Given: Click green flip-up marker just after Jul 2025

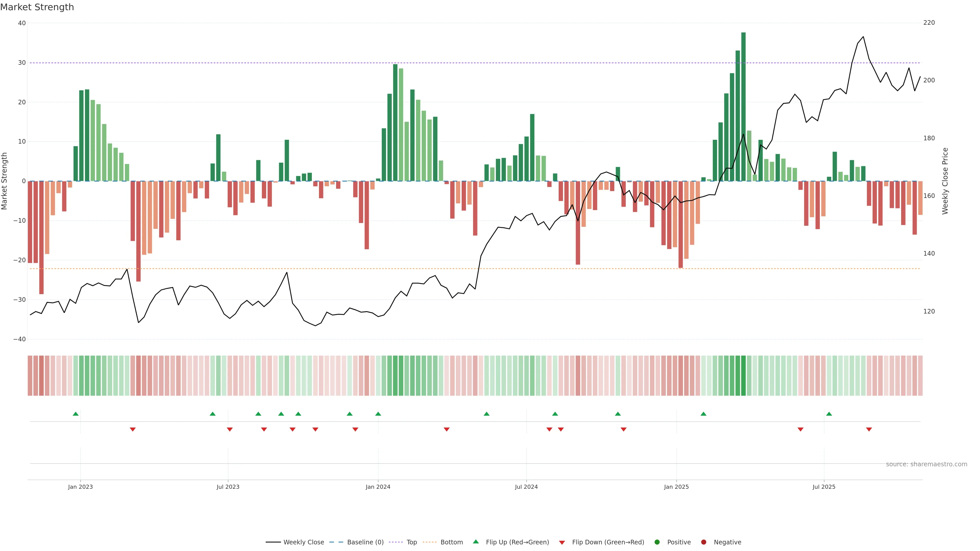Looking at the screenshot, I should pos(829,414).
